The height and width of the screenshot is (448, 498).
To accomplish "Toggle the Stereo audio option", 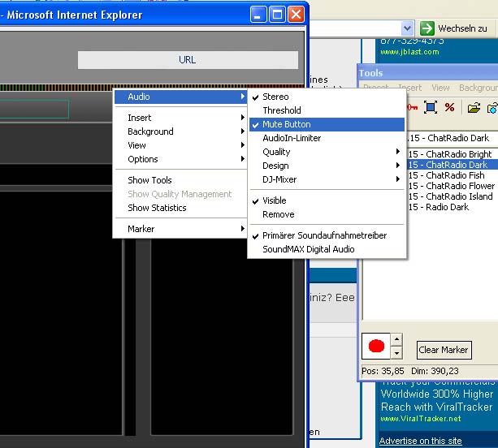I will (275, 97).
